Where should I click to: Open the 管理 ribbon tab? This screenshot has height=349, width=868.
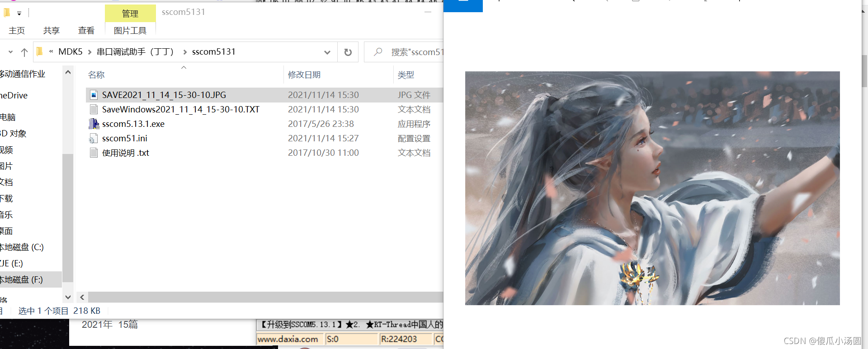pyautogui.click(x=130, y=14)
